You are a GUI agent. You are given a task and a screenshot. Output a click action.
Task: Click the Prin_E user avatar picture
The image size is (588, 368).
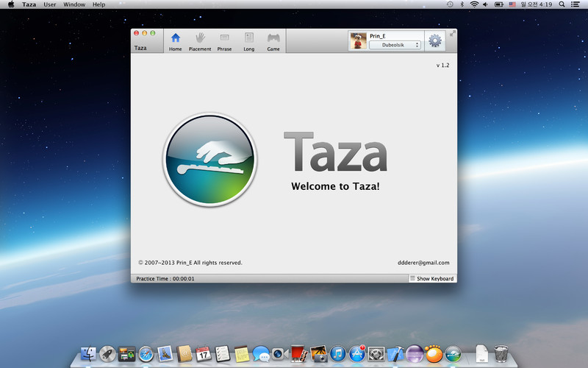tap(358, 41)
